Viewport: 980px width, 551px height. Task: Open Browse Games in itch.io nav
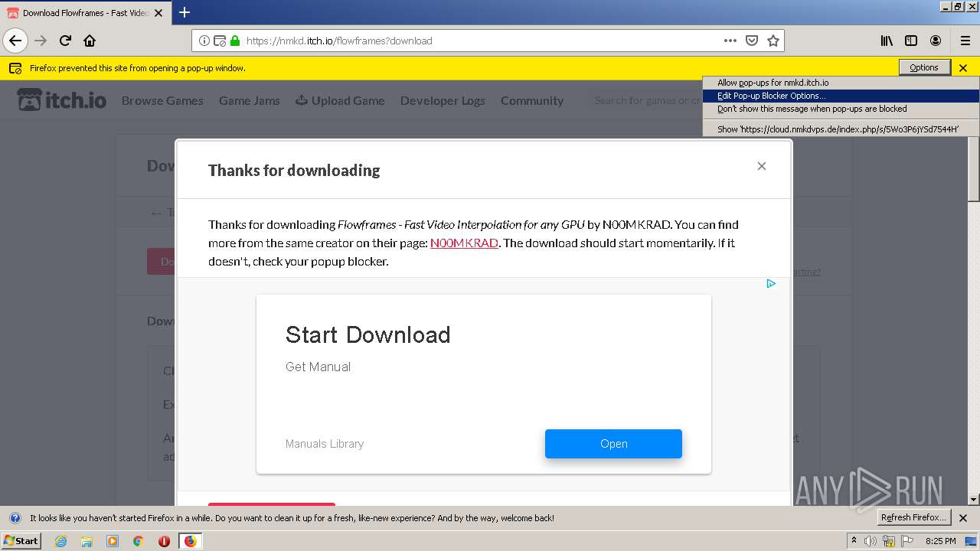click(162, 100)
